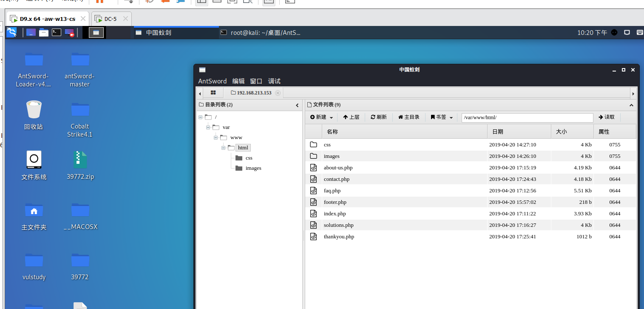Open the clock showing 10:20 下午
Viewport: 644px width, 309px height.
pyautogui.click(x=592, y=32)
